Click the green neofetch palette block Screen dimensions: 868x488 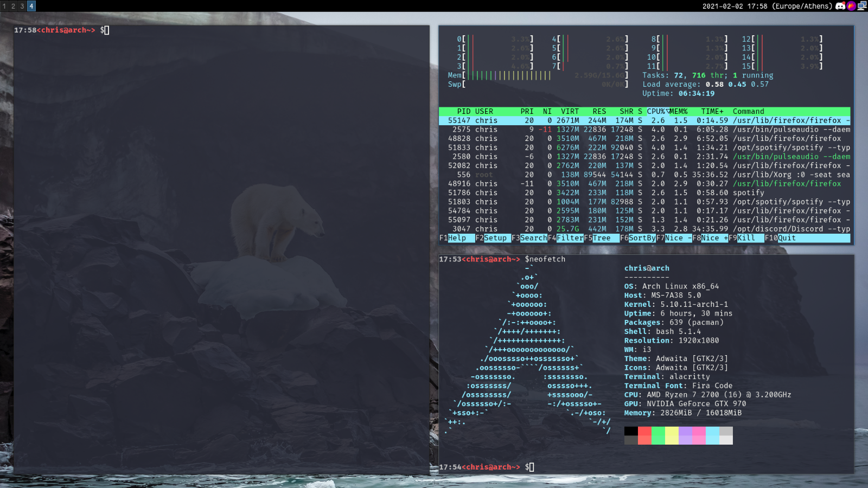pos(658,435)
